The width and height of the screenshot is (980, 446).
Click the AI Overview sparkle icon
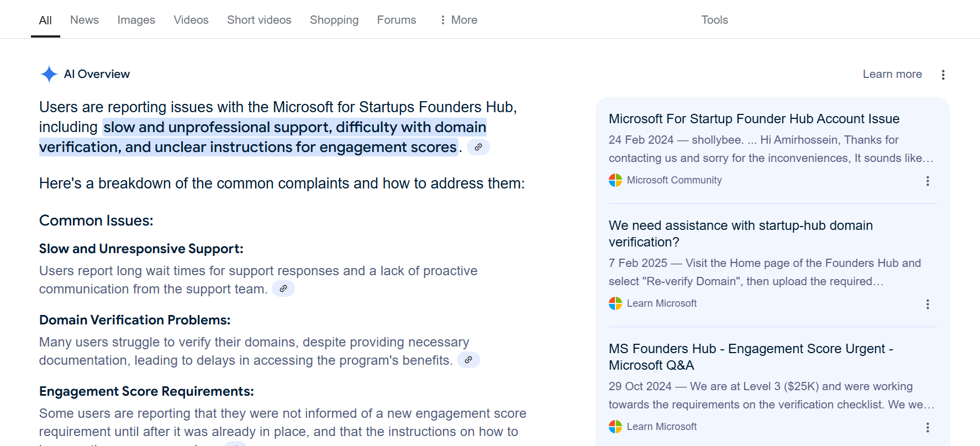click(x=49, y=74)
